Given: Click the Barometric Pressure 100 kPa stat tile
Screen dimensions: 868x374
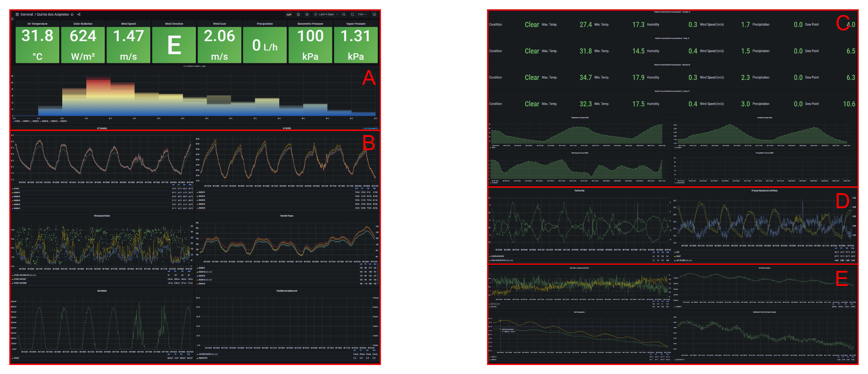Looking at the screenshot, I should pos(310,45).
